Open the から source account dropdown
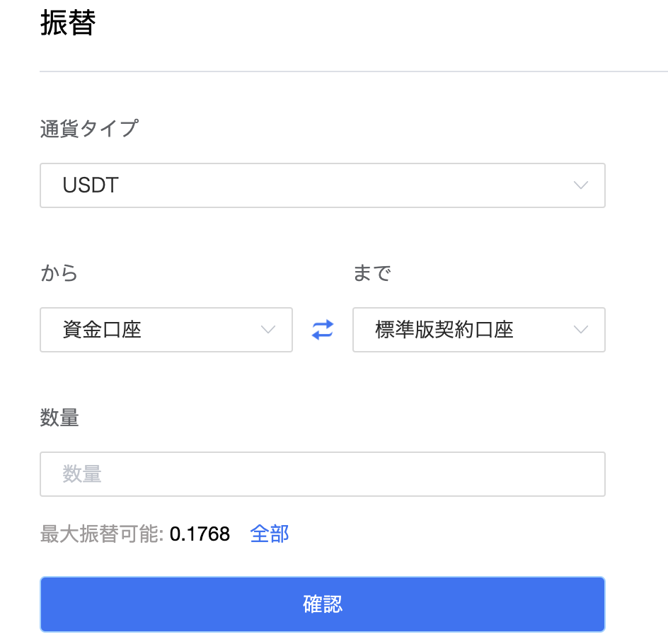The height and width of the screenshot is (644, 668). point(166,330)
